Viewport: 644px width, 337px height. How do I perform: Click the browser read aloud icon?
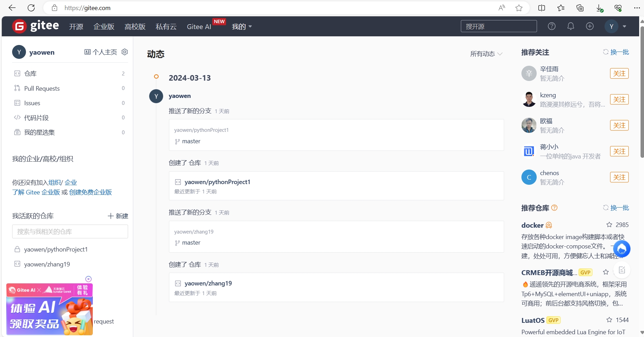(502, 8)
